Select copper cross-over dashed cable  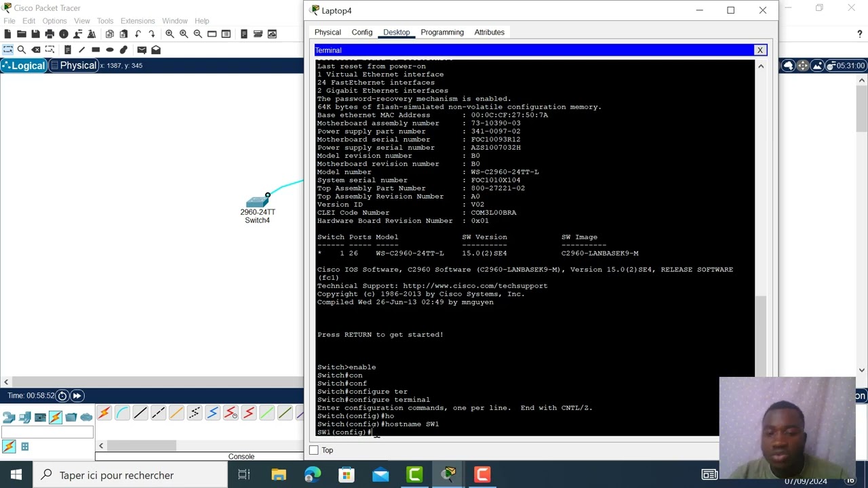[x=158, y=413]
